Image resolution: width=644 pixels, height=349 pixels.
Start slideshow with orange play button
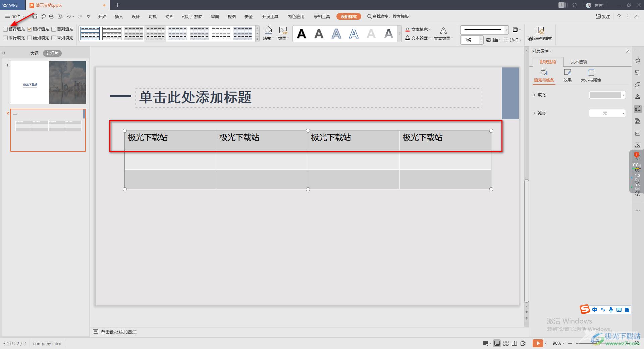[x=537, y=343]
